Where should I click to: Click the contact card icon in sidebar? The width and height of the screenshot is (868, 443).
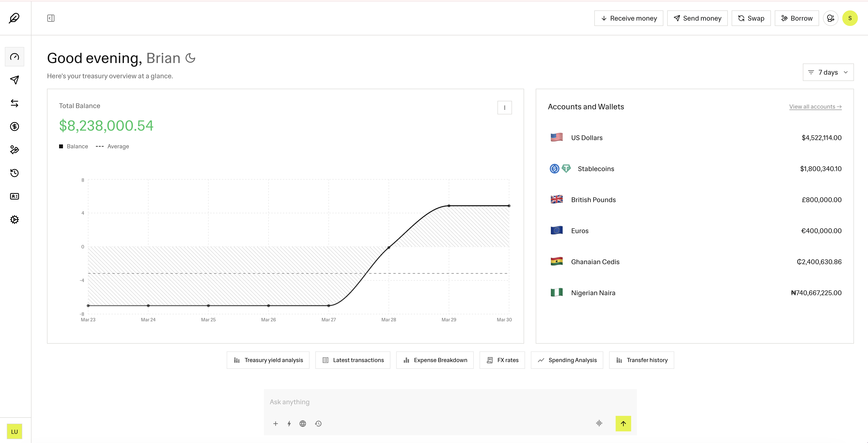pyautogui.click(x=15, y=196)
